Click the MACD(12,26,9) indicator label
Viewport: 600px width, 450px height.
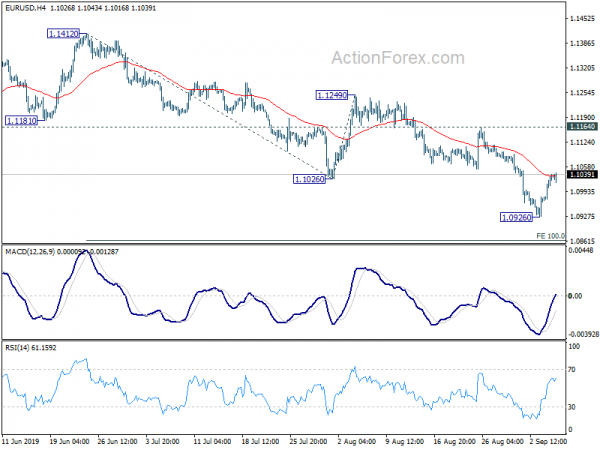coord(30,251)
